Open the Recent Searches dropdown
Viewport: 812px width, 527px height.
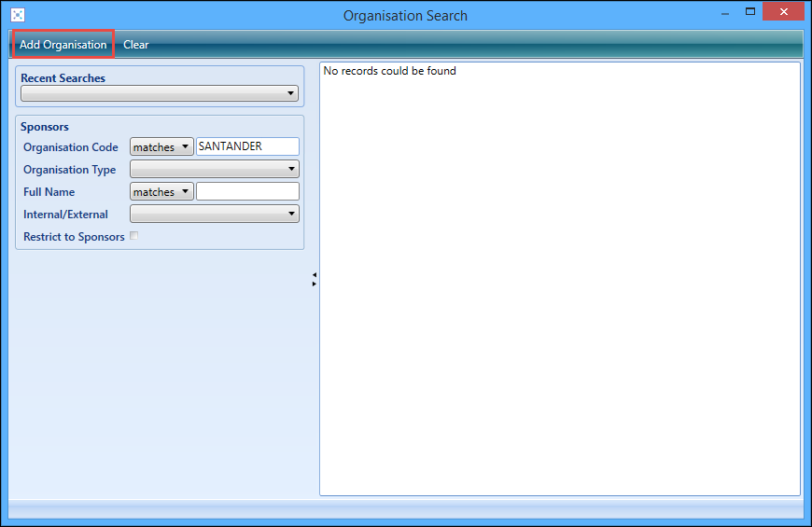click(160, 93)
